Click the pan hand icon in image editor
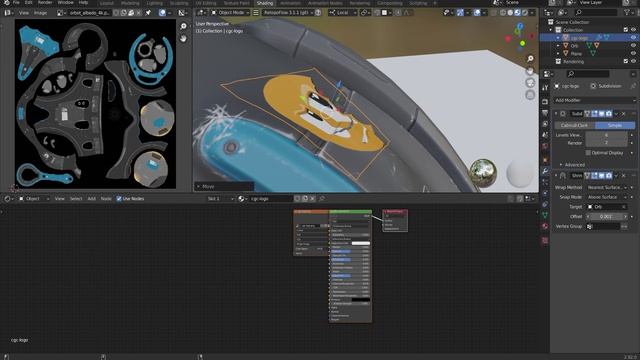This screenshot has width=640, height=360. pos(183,38)
